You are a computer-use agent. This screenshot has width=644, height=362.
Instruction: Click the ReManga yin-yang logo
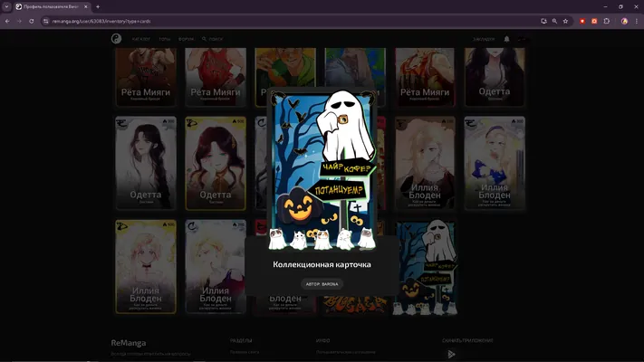point(116,39)
